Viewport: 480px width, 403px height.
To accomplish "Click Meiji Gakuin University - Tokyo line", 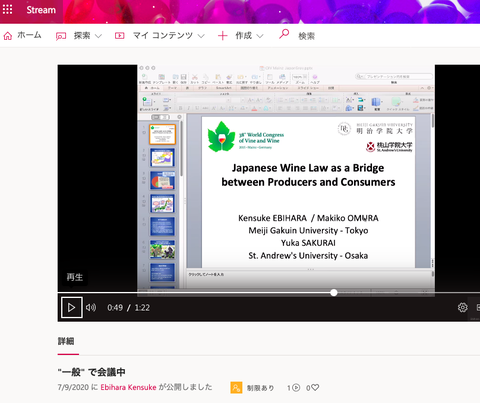I will click(x=308, y=230).
